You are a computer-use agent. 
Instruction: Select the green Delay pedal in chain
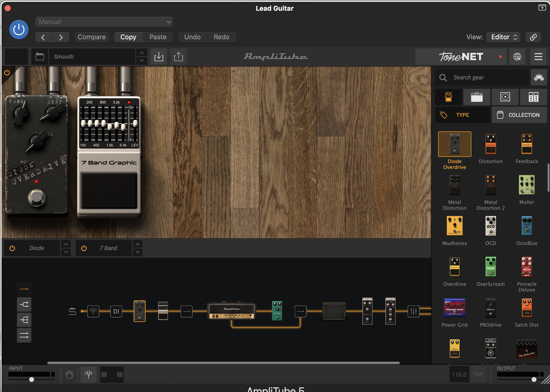click(x=277, y=311)
